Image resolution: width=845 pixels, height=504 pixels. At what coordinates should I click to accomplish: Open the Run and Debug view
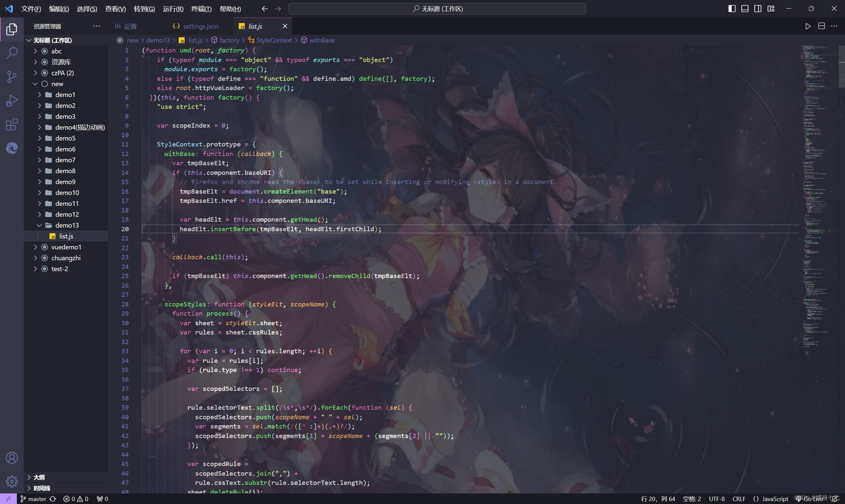pos(12,101)
